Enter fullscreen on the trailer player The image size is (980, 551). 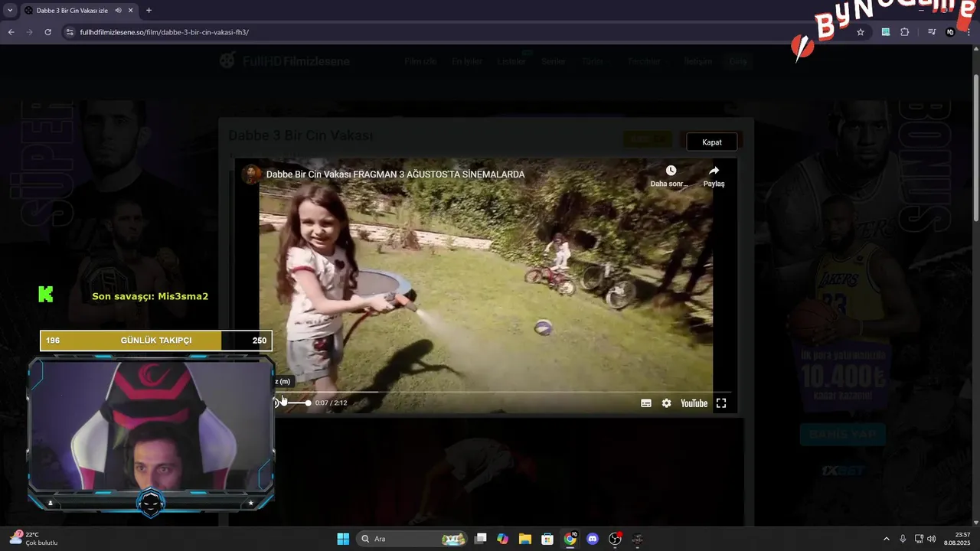(721, 403)
